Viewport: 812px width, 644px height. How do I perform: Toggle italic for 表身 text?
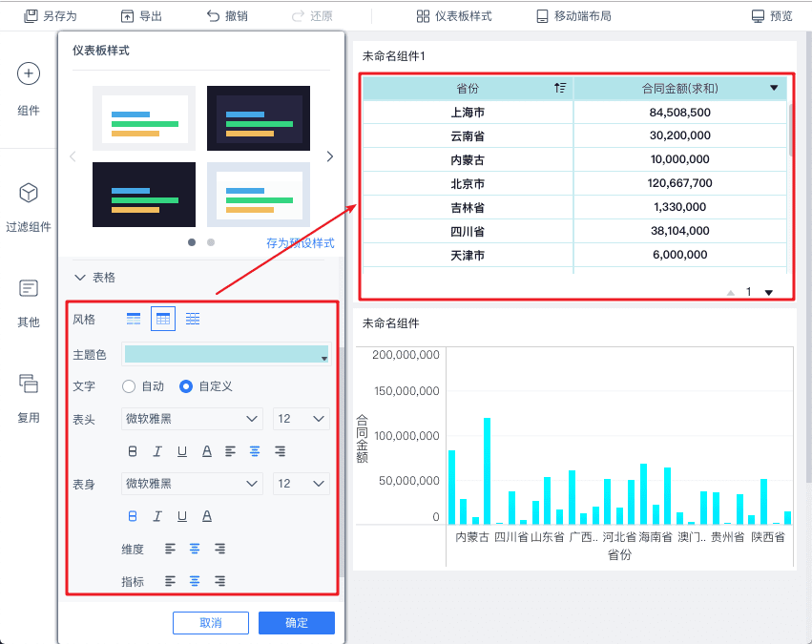click(157, 516)
